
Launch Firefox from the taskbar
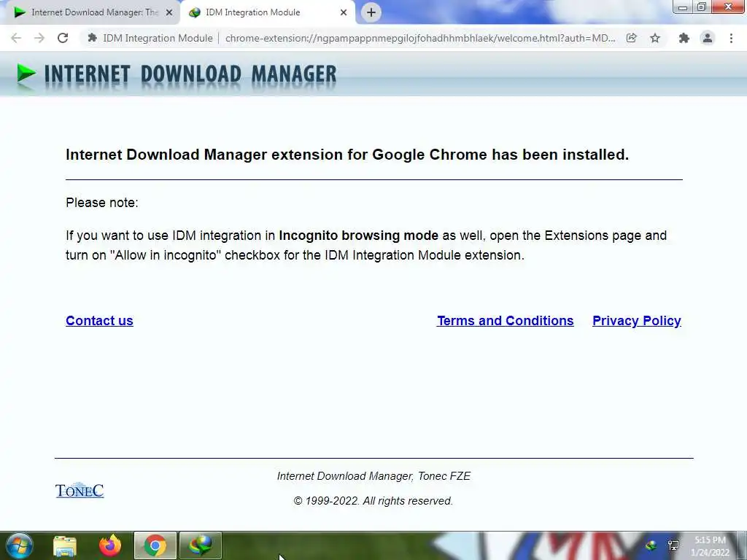point(110,545)
